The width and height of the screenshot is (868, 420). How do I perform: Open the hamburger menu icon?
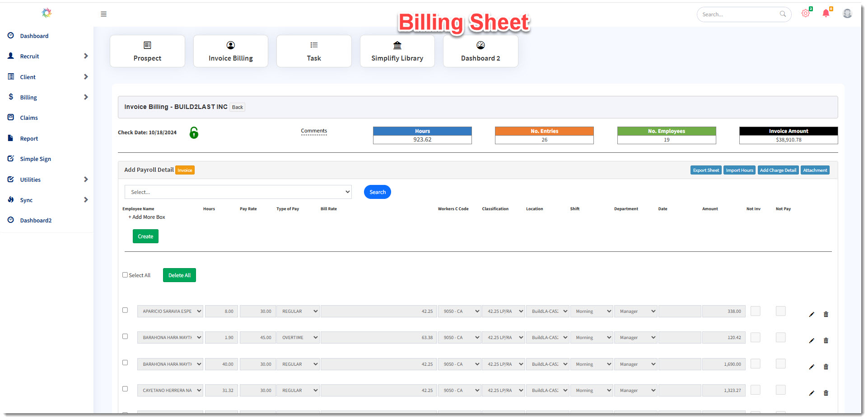103,14
